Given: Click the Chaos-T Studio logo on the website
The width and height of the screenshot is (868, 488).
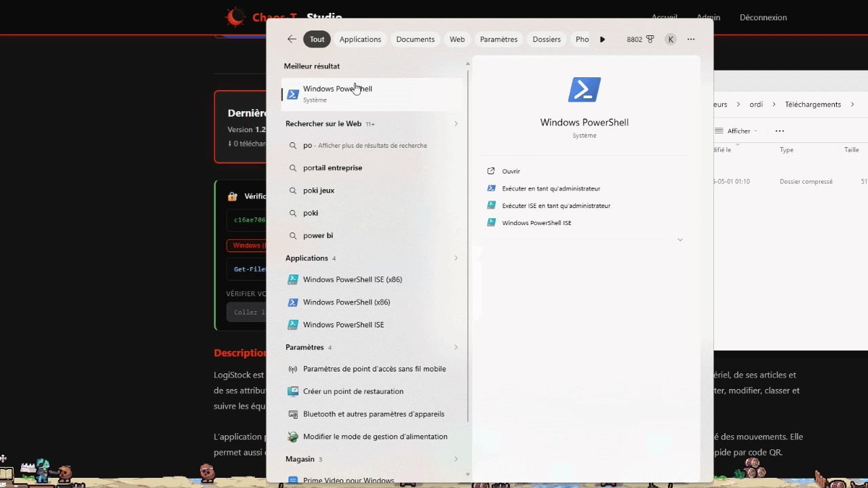Looking at the screenshot, I should click(x=235, y=17).
